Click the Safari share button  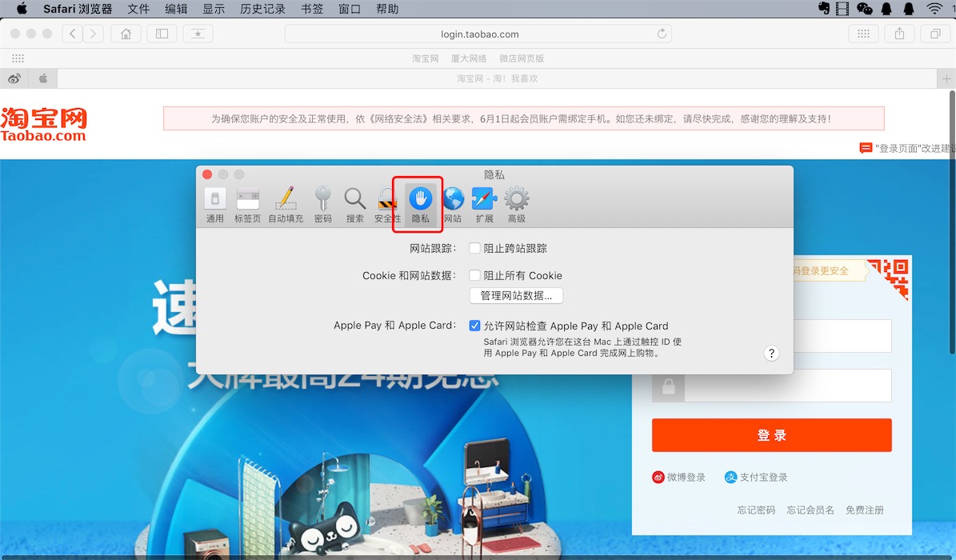(899, 34)
